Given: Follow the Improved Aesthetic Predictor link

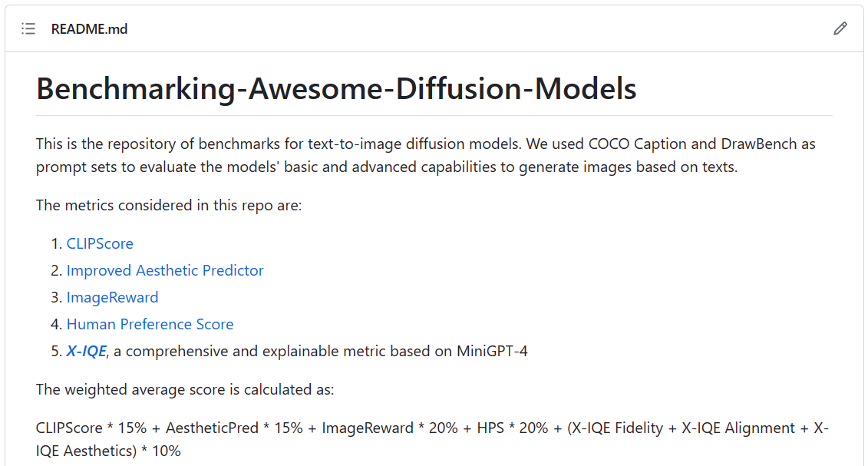Looking at the screenshot, I should (x=165, y=270).
